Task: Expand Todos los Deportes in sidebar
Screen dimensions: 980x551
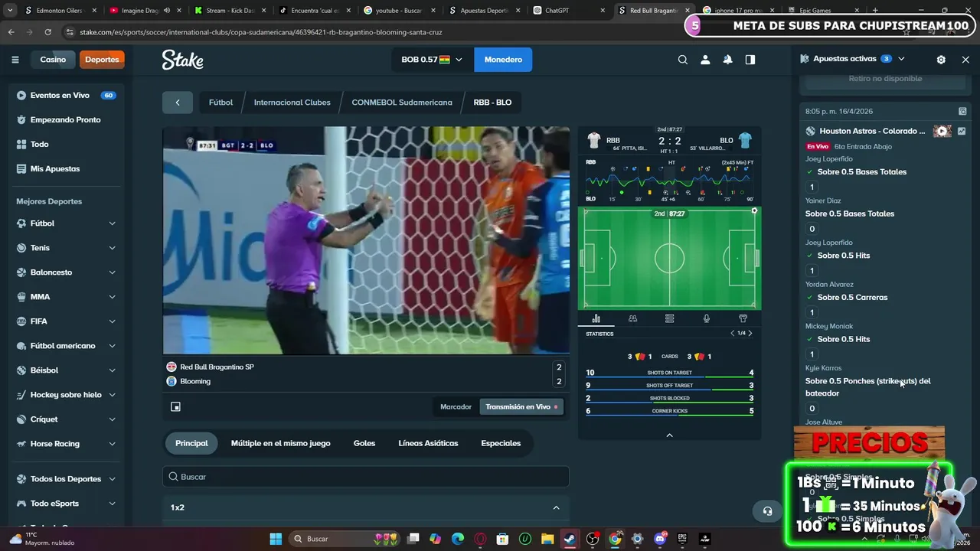Action: point(112,479)
